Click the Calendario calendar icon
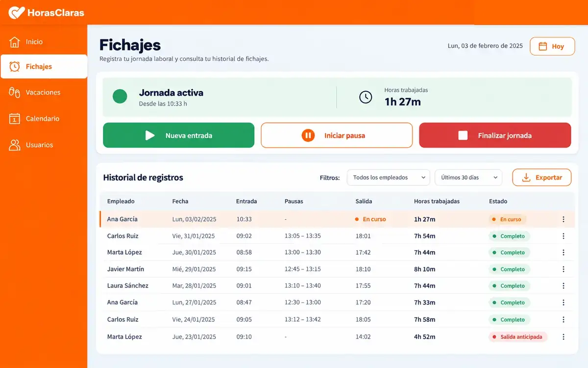The height and width of the screenshot is (368, 588). click(x=15, y=118)
